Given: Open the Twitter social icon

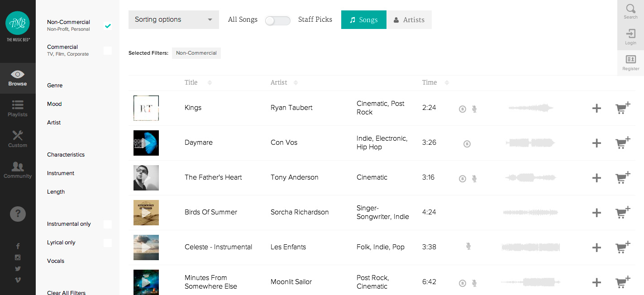Looking at the screenshot, I should click(x=18, y=268).
